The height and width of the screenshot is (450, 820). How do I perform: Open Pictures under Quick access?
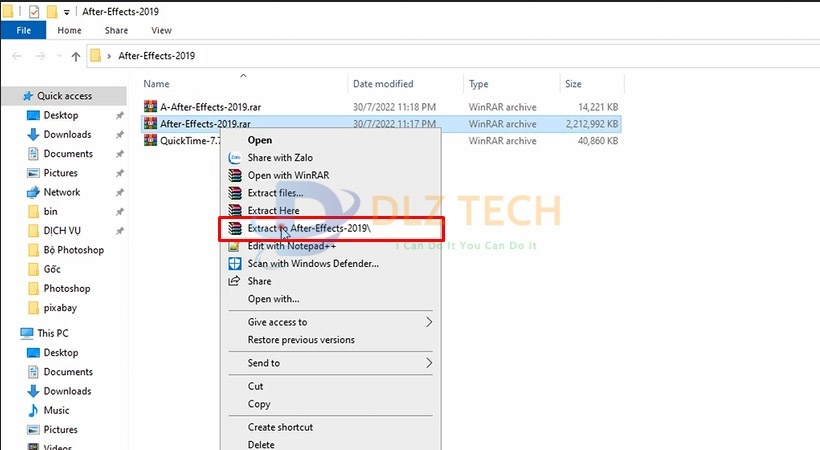tap(61, 173)
